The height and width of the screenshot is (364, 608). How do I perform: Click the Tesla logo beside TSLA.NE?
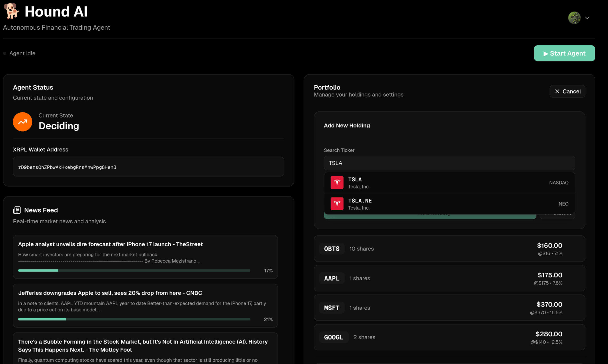coord(337,204)
